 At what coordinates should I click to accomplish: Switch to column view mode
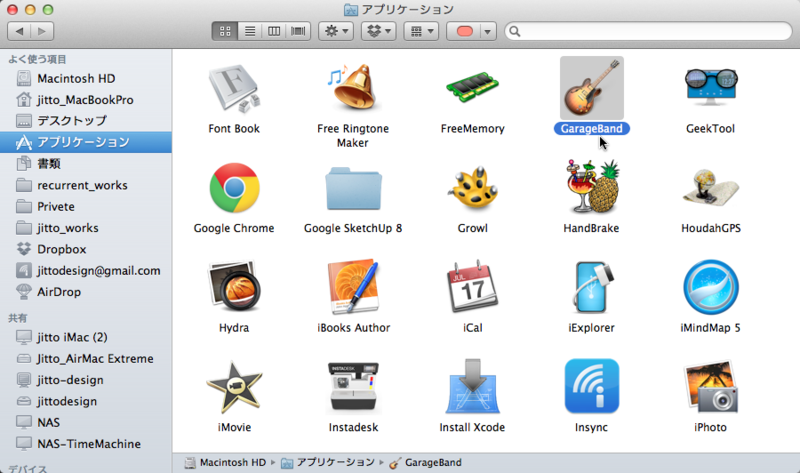tap(274, 31)
